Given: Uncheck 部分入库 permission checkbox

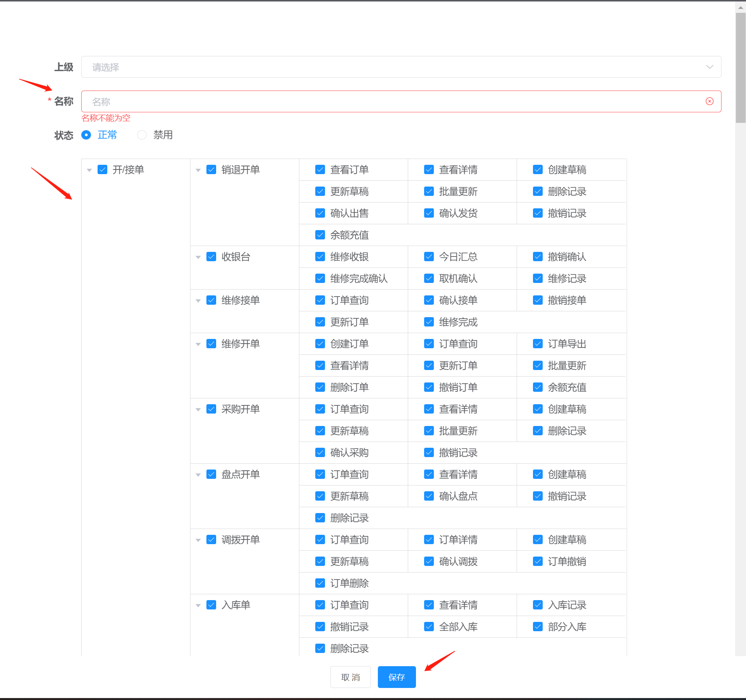Looking at the screenshot, I should [538, 627].
